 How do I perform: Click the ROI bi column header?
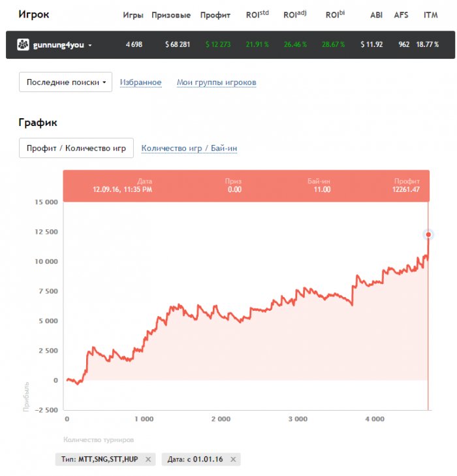tap(335, 14)
